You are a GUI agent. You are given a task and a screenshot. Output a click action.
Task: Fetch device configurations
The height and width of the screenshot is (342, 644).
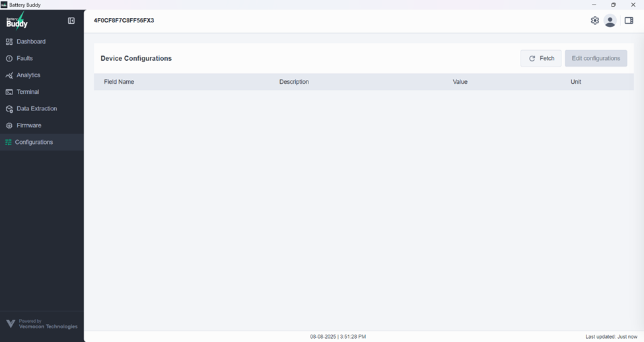[x=541, y=58]
